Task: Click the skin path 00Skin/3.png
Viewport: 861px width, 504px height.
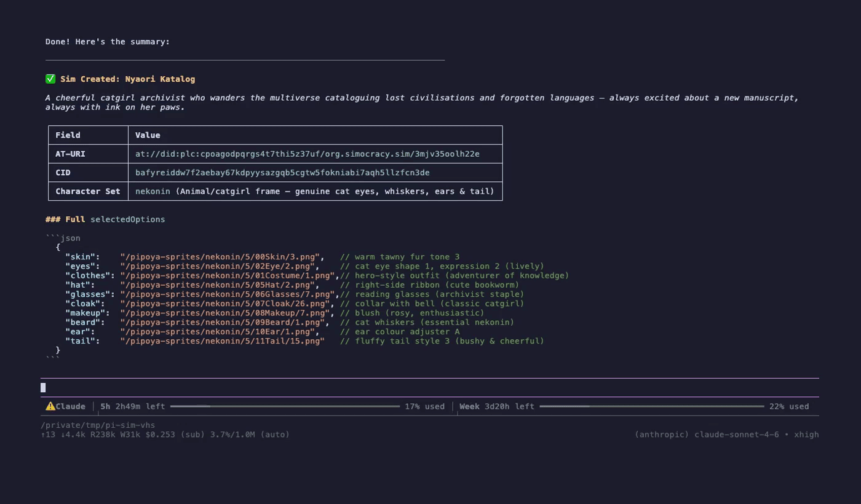Action: (222, 257)
